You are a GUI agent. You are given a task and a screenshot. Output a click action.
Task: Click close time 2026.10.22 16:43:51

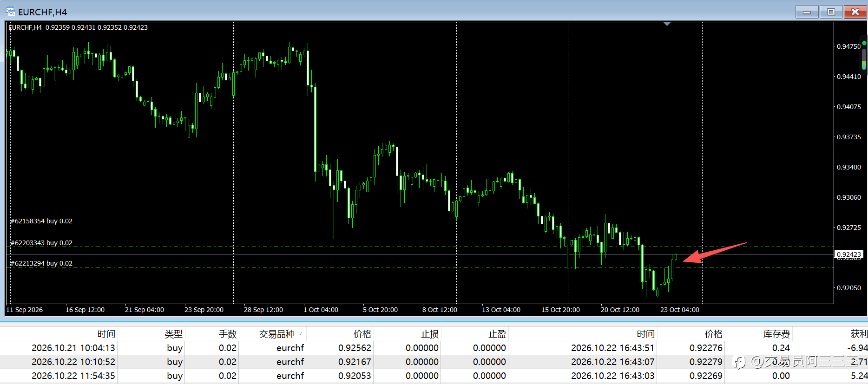pyautogui.click(x=612, y=348)
